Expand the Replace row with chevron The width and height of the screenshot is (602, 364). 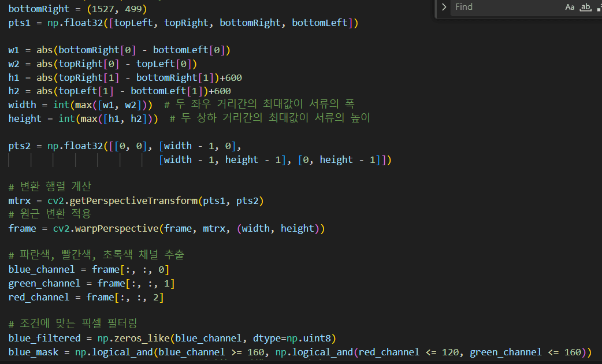443,7
